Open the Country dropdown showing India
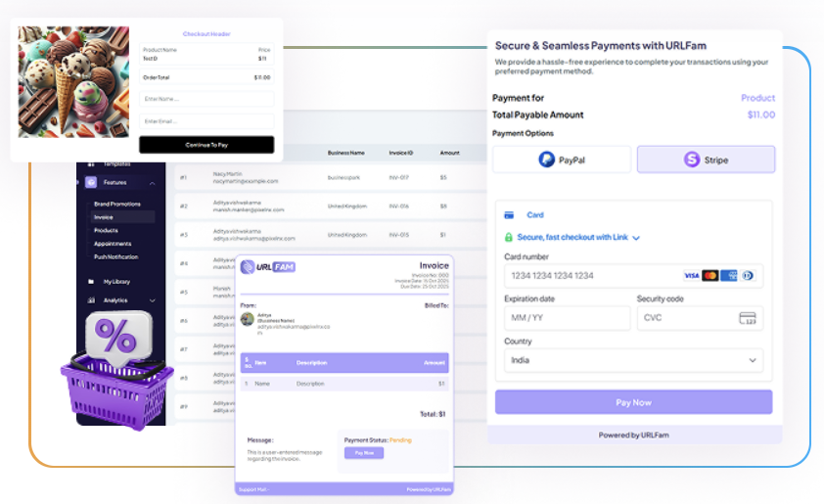The width and height of the screenshot is (824, 504). coord(633,360)
